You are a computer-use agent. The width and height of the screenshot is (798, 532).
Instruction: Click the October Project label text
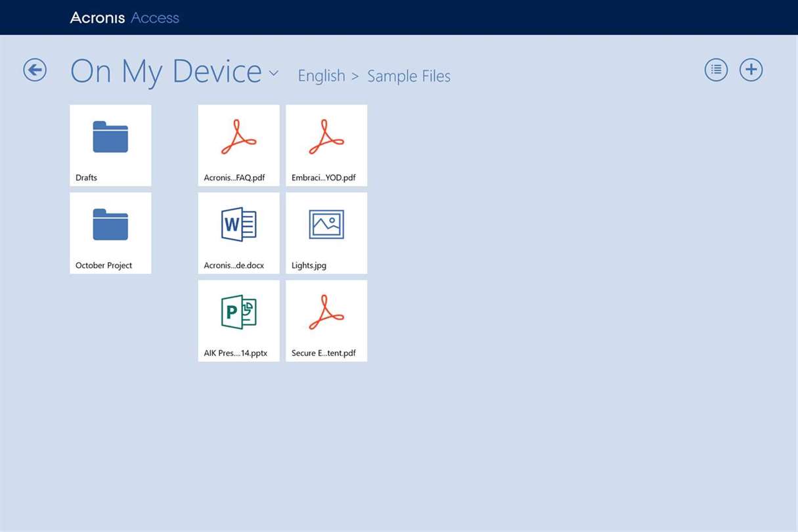click(x=104, y=265)
